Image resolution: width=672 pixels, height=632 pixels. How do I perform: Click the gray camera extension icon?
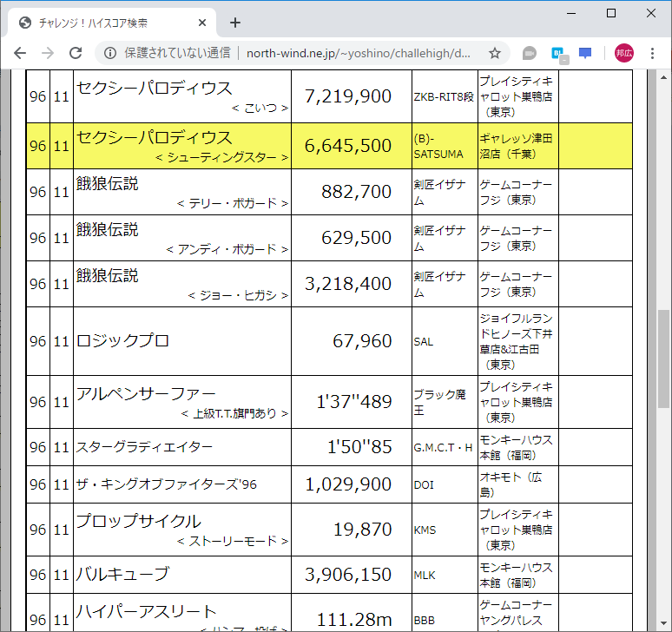pos(530,53)
